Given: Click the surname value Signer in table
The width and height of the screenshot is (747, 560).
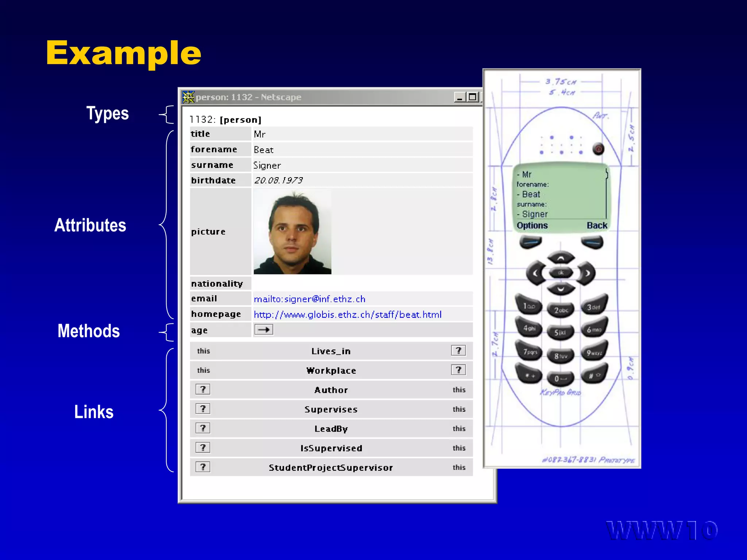Looking at the screenshot, I should click(x=267, y=165).
